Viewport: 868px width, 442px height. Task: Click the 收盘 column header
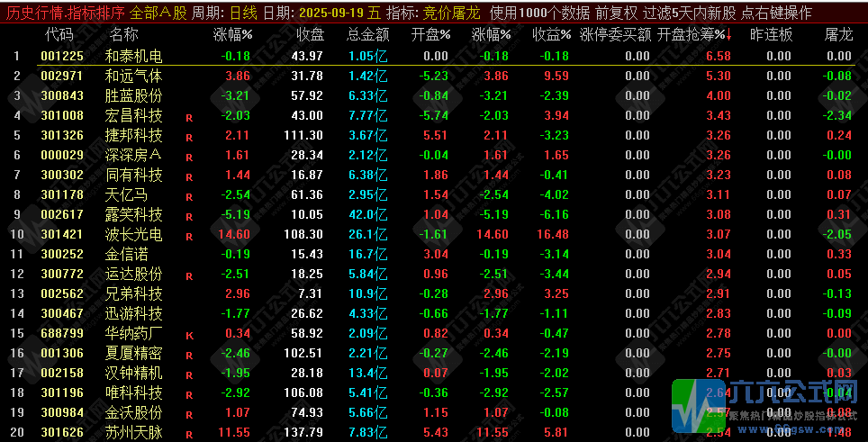click(x=309, y=35)
